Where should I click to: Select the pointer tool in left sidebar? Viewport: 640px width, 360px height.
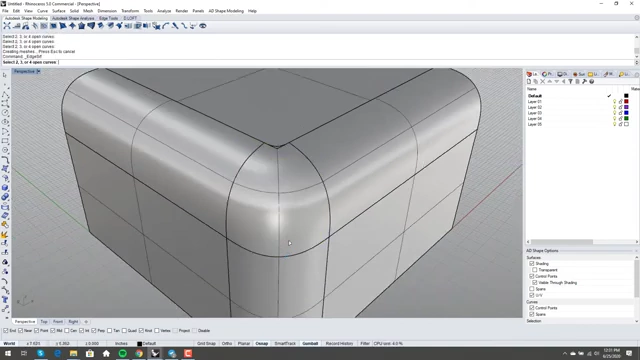tap(5, 75)
